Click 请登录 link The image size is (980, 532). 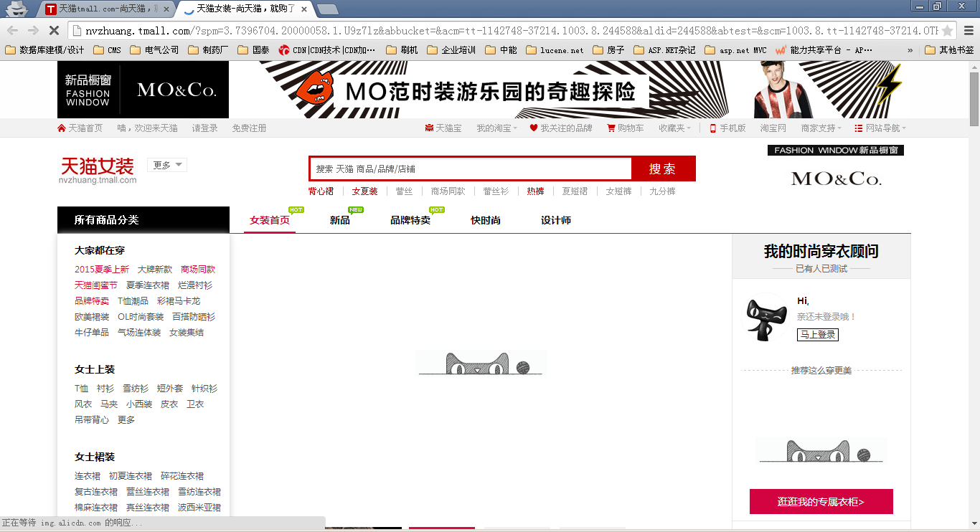pyautogui.click(x=204, y=128)
